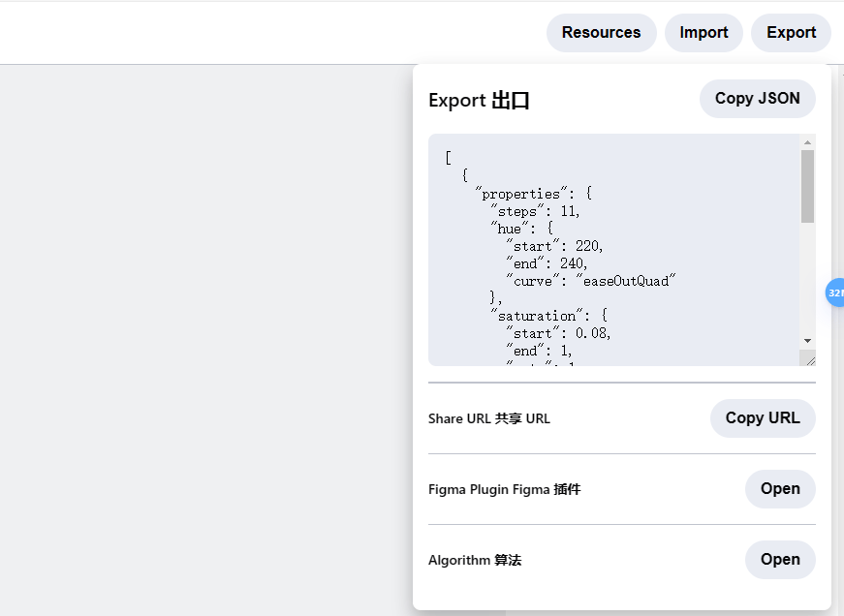Copy the JSON to clipboard
The height and width of the screenshot is (616, 844).
pos(757,99)
